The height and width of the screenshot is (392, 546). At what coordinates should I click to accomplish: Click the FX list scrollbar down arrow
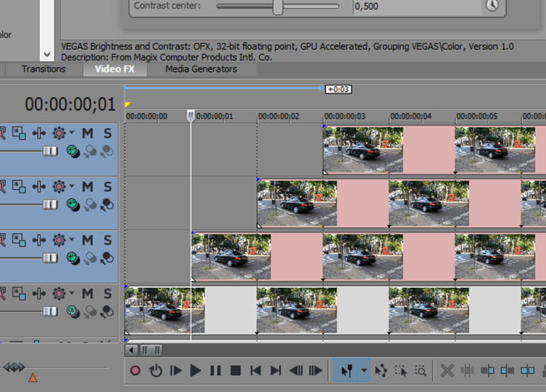(x=47, y=55)
